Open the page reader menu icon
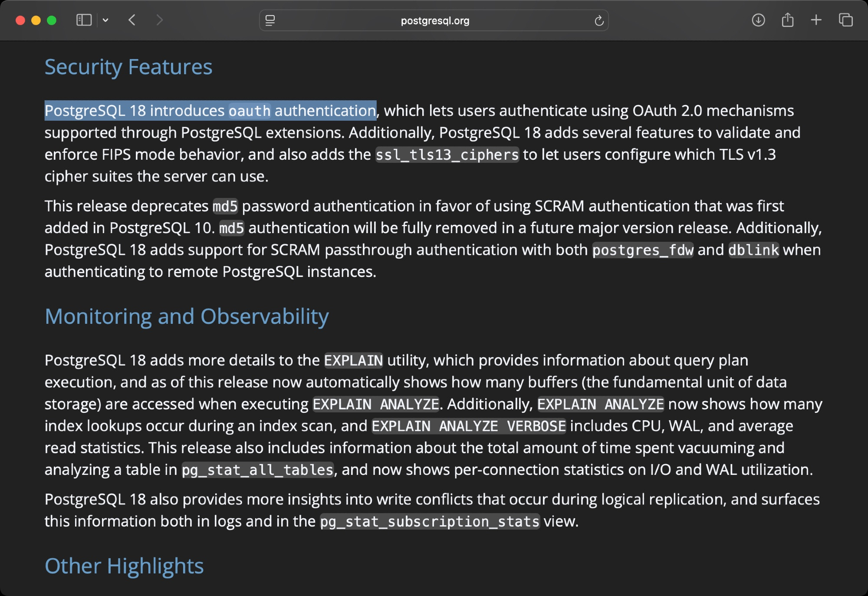Image resolution: width=868 pixels, height=596 pixels. pyautogui.click(x=270, y=20)
